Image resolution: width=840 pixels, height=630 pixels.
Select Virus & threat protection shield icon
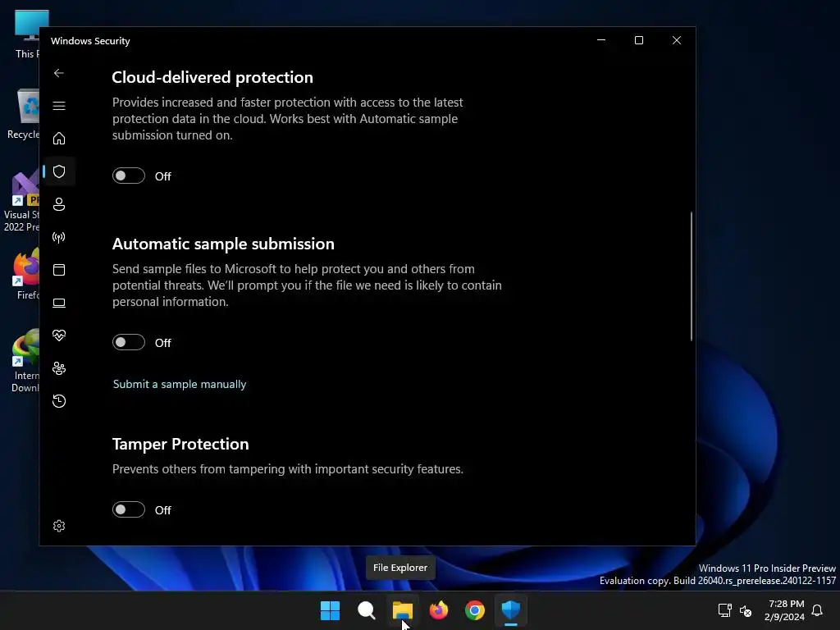(x=59, y=171)
